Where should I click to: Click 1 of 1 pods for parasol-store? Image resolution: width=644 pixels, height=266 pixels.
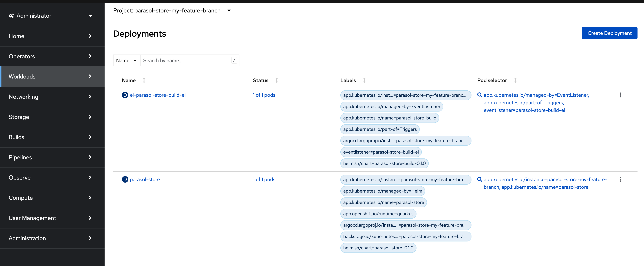264,179
